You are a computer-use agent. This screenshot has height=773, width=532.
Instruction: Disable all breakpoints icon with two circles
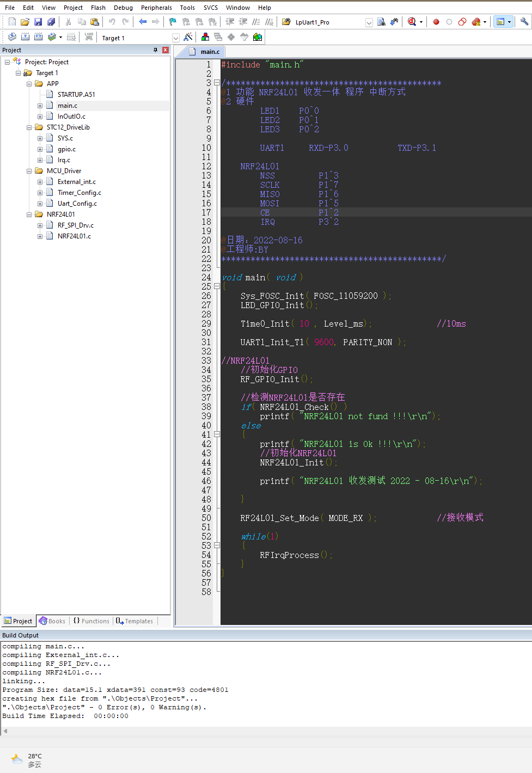(x=462, y=22)
